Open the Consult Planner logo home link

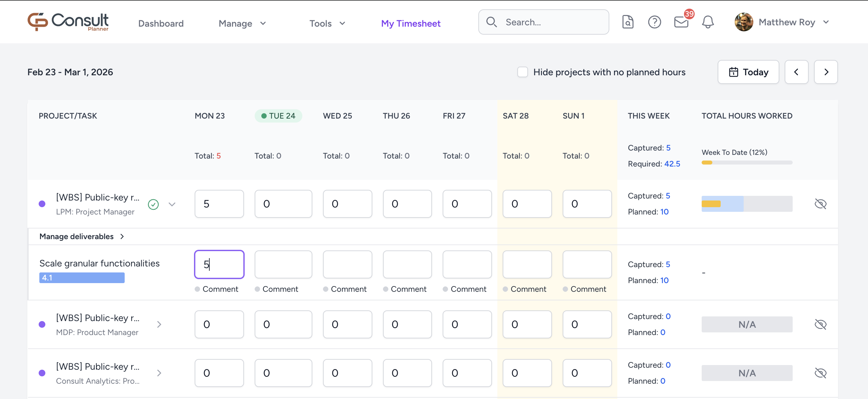pos(68,22)
